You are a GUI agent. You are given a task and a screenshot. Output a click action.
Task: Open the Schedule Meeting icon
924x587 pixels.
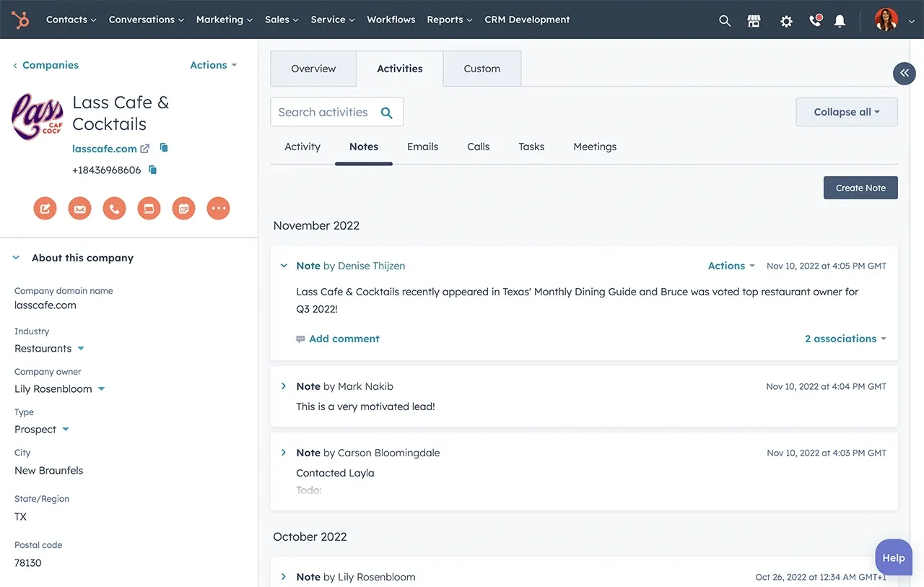tap(183, 208)
